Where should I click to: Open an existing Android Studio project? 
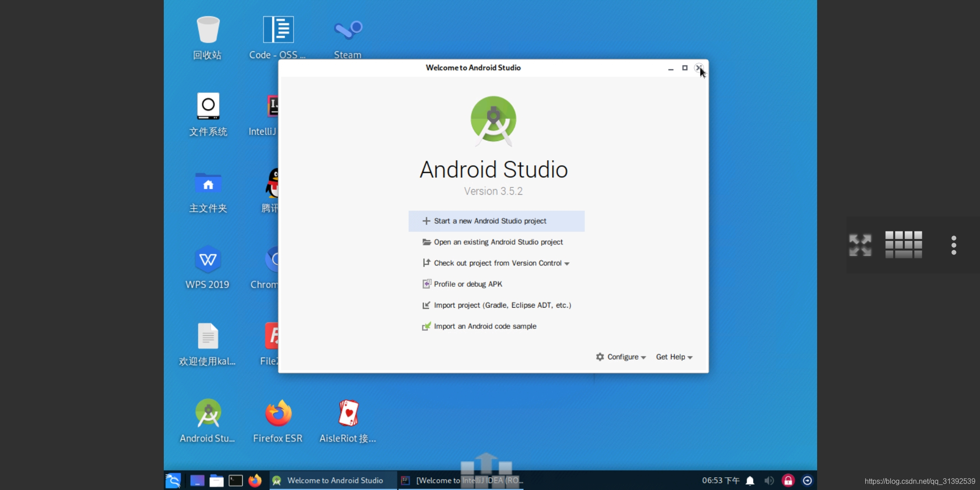496,242
